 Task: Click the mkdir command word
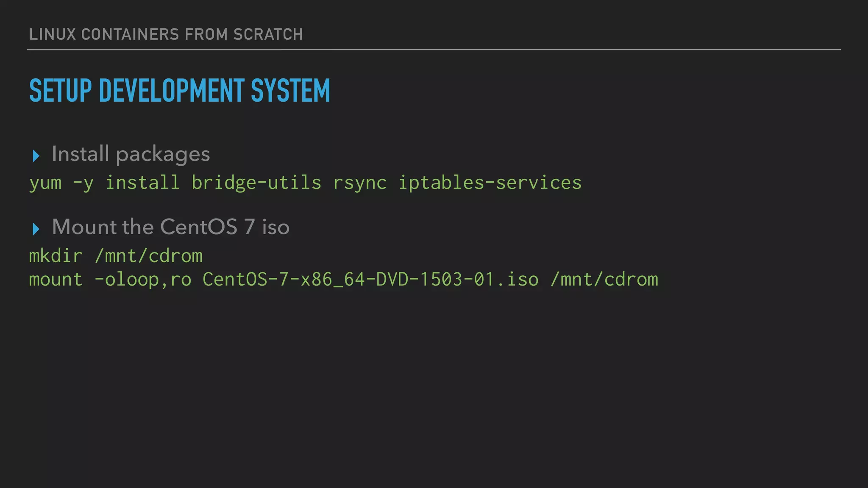coord(56,256)
